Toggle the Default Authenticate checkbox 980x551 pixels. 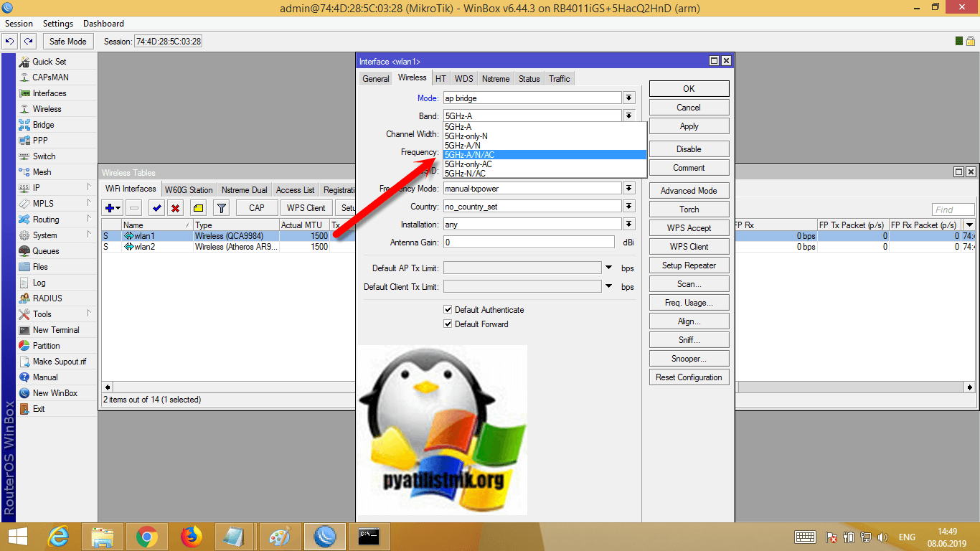point(448,310)
